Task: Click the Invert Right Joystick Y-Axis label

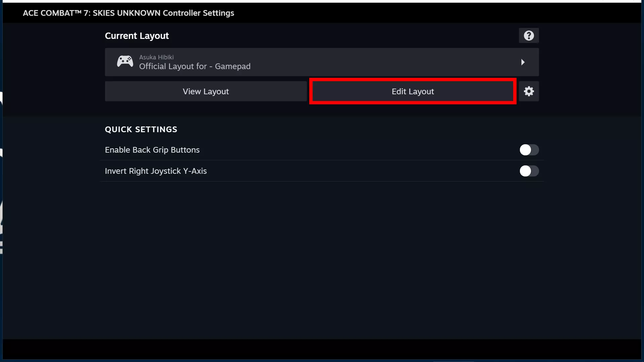Action: [x=156, y=171]
